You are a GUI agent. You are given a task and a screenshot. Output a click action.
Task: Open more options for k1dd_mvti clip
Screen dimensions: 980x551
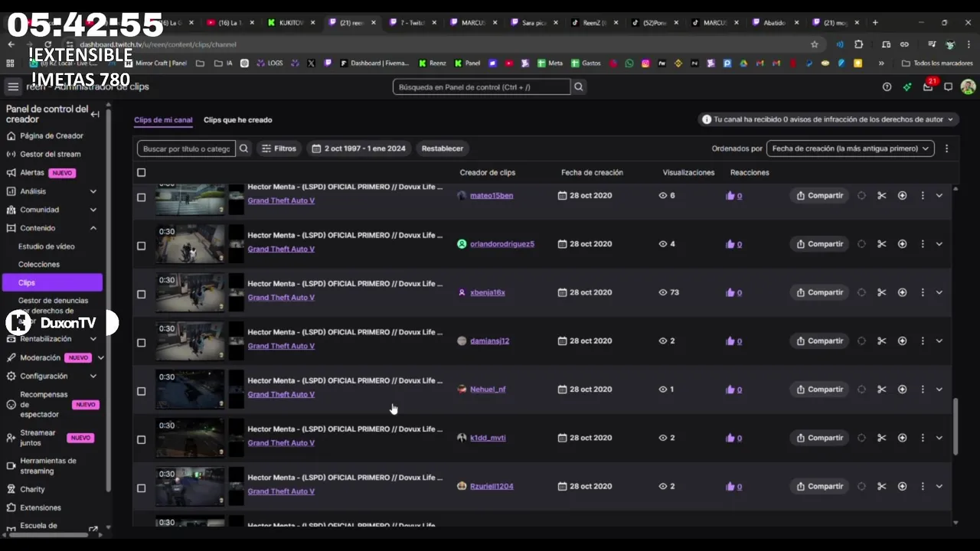[922, 438]
